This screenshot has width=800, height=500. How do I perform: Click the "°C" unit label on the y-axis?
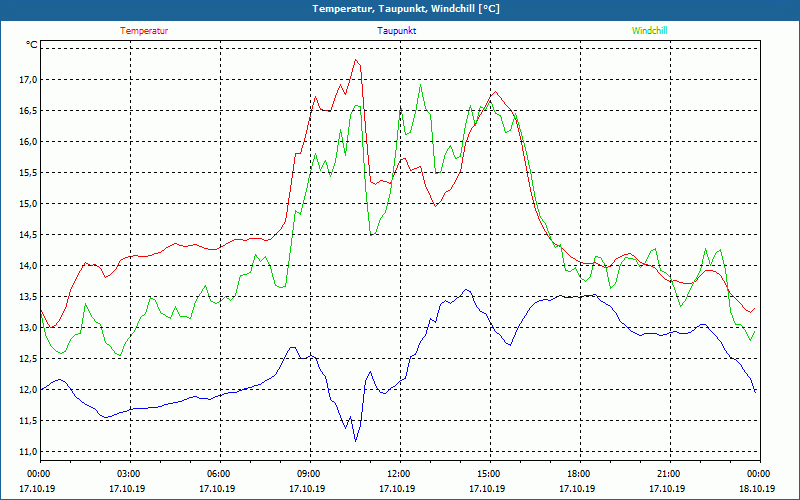tap(31, 45)
